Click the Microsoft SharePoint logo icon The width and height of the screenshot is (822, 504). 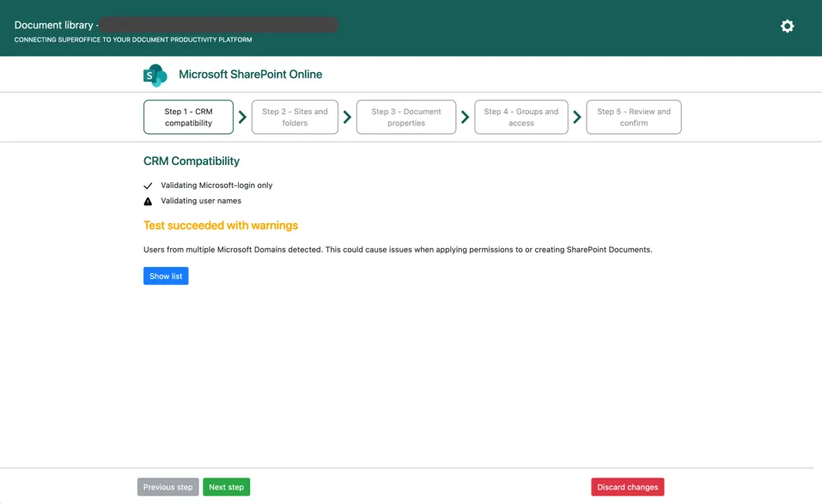tap(155, 76)
